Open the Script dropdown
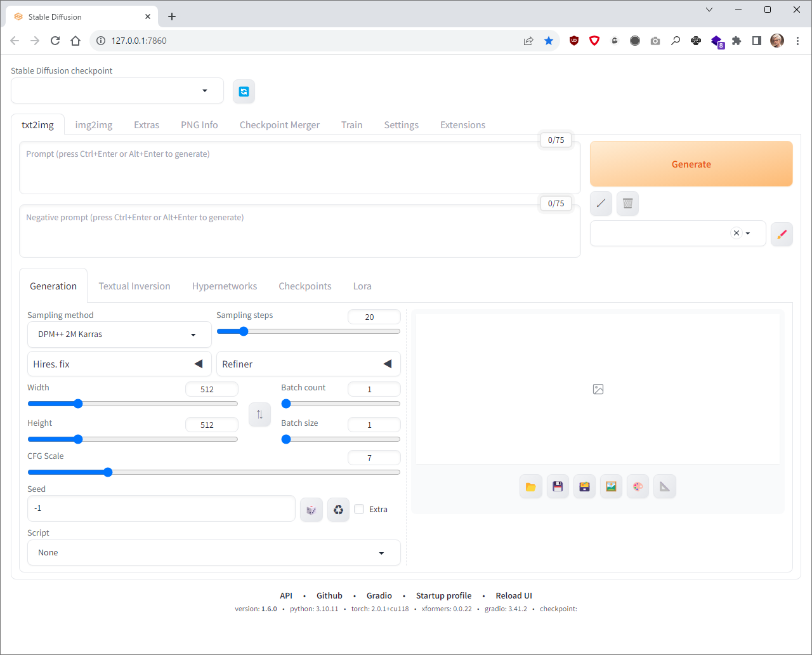Image resolution: width=812 pixels, height=655 pixels. click(x=214, y=553)
